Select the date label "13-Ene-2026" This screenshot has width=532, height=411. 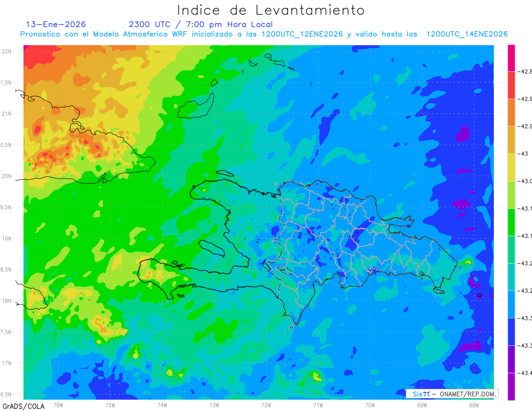pos(56,24)
